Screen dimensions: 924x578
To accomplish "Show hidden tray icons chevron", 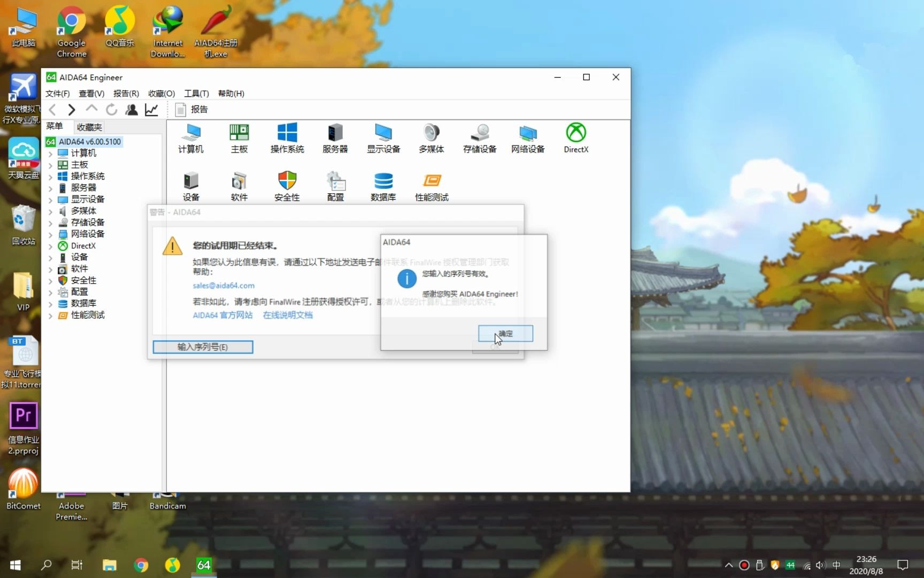I will tap(729, 565).
